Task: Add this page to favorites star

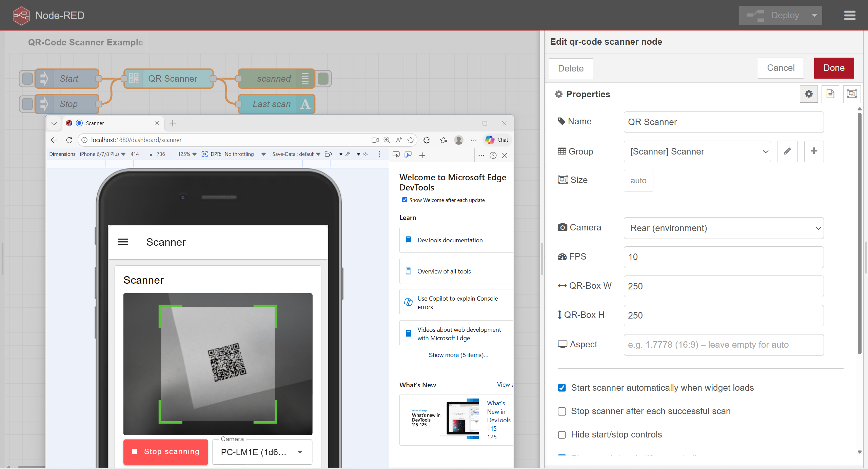Action: click(411, 140)
